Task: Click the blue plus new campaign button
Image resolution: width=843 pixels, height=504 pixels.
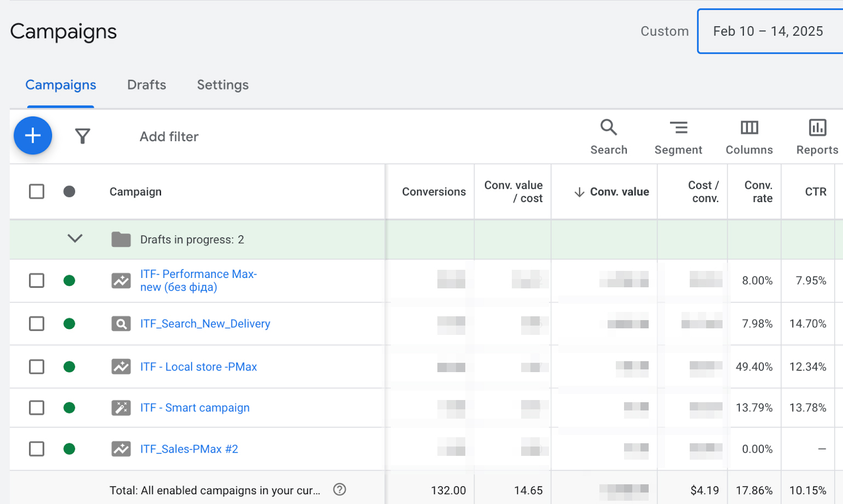Action: (x=33, y=136)
